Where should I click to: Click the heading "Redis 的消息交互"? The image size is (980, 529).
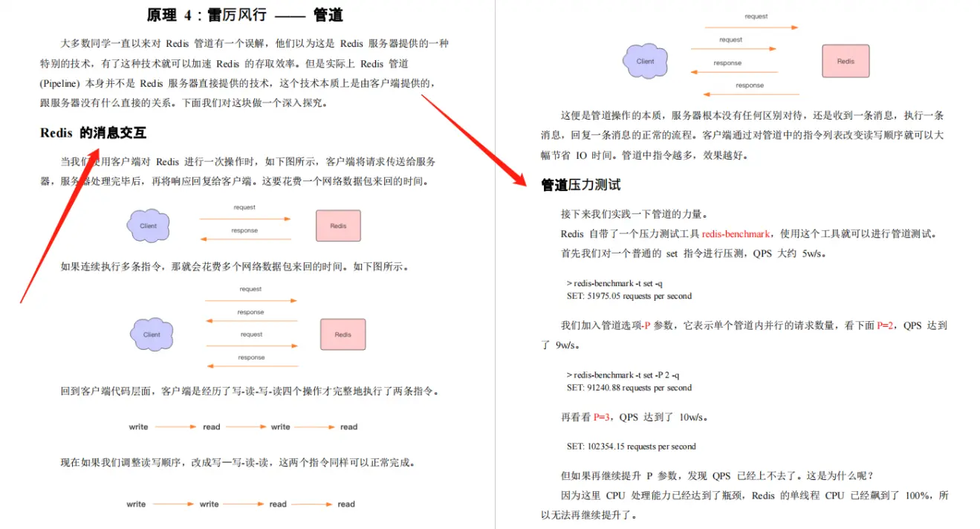[x=93, y=133]
